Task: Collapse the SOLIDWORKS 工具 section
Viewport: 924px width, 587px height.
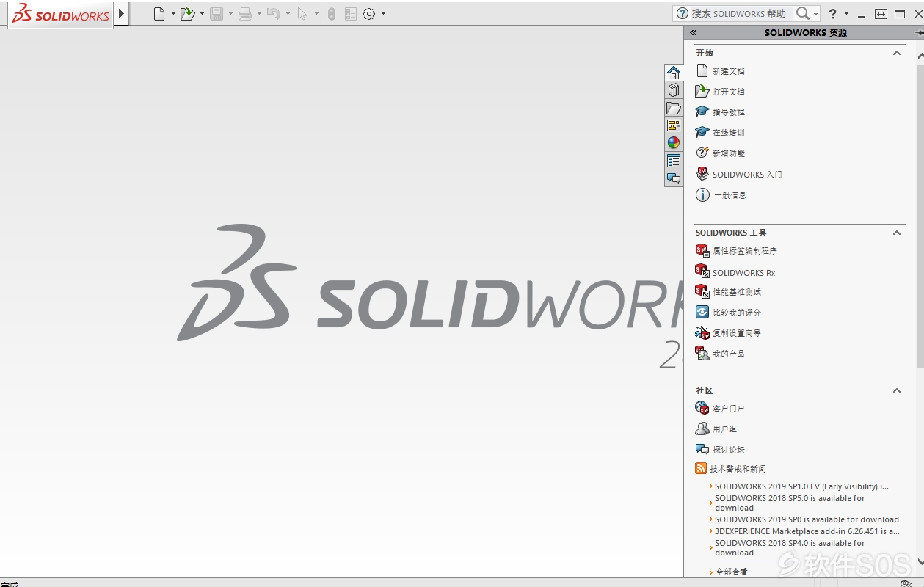Action: (896, 233)
